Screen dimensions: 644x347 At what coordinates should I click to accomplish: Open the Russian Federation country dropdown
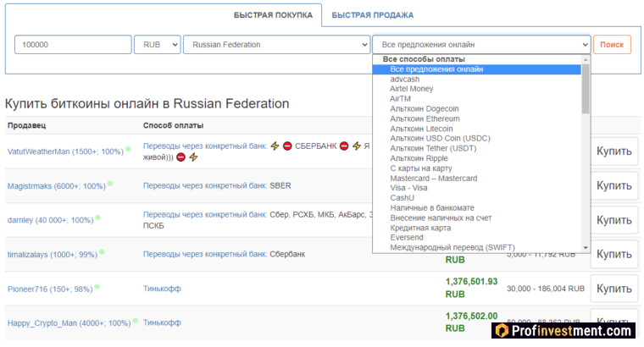[x=277, y=44]
